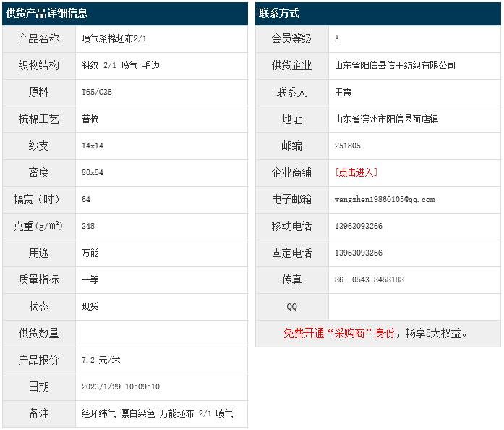Click the remarks text 经环纬气 漂白染色
504x430 pixels.
pyautogui.click(x=118, y=413)
